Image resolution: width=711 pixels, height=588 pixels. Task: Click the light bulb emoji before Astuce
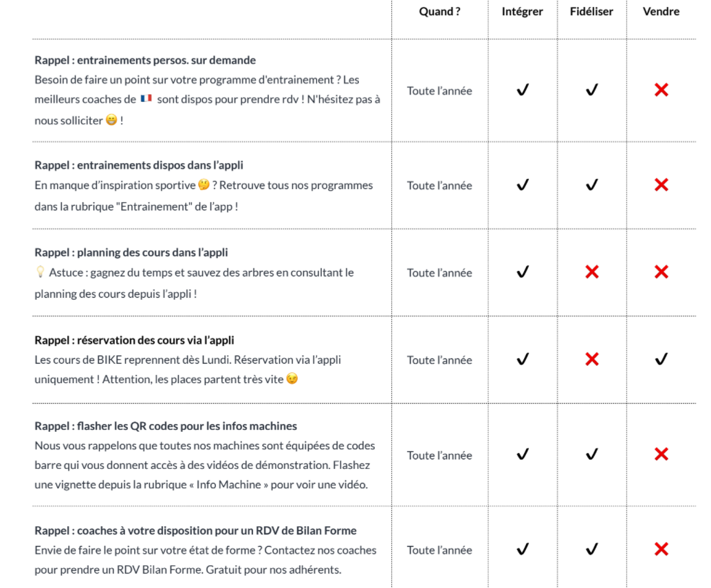(x=40, y=272)
